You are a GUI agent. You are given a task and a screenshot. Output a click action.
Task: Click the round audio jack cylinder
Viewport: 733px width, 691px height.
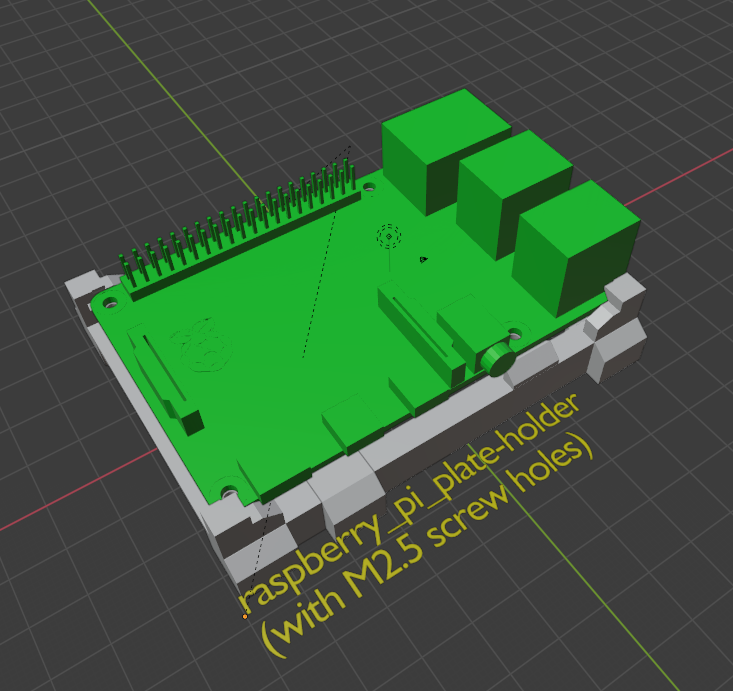pos(497,359)
